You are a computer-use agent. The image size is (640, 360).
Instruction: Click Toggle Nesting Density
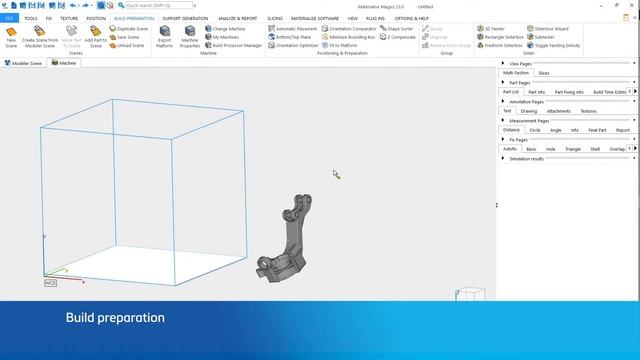[x=553, y=45]
